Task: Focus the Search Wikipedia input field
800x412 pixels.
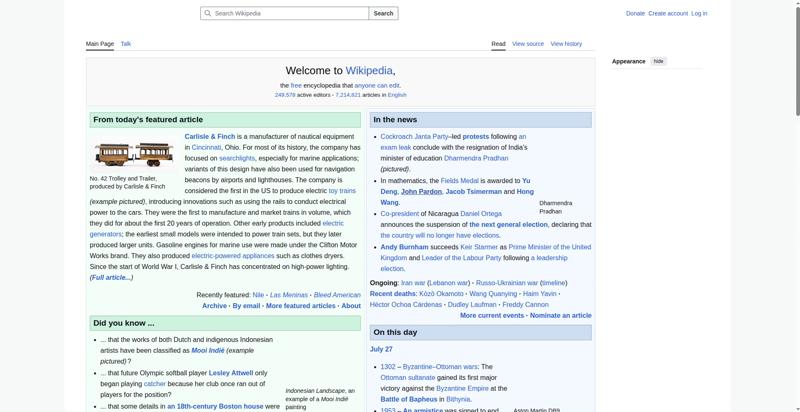Action: (x=285, y=13)
